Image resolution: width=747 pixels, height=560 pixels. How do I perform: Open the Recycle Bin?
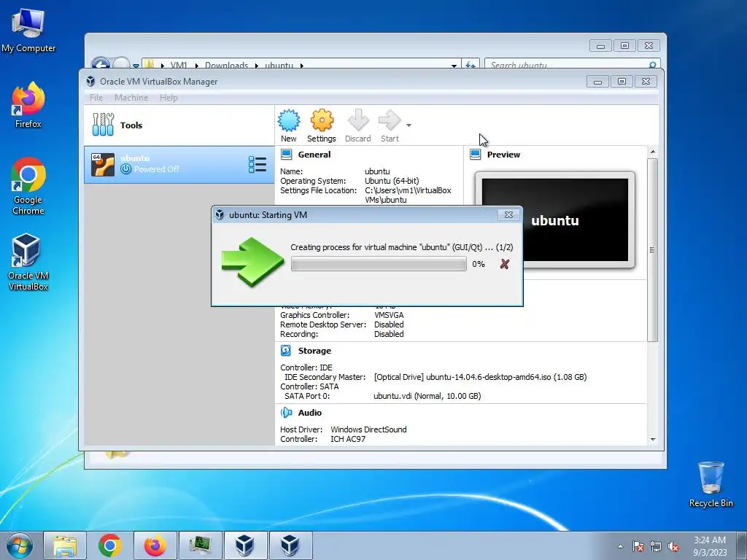point(711,484)
